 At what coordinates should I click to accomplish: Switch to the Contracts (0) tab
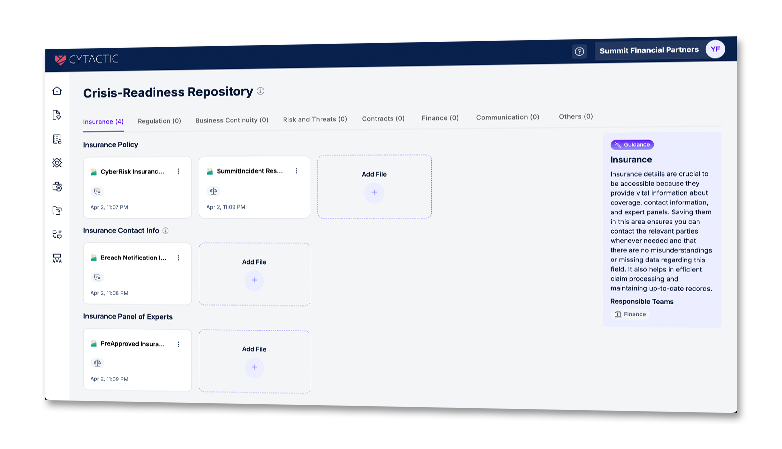[383, 119]
